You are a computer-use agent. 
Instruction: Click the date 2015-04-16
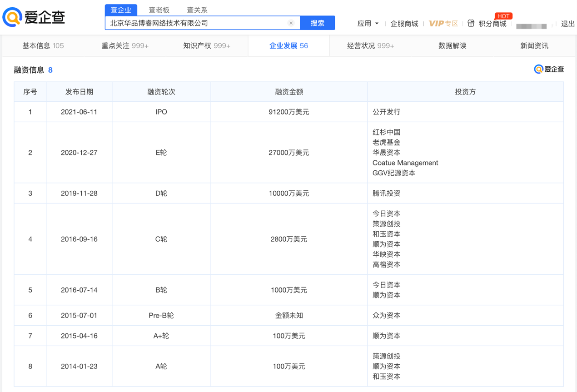pos(79,336)
